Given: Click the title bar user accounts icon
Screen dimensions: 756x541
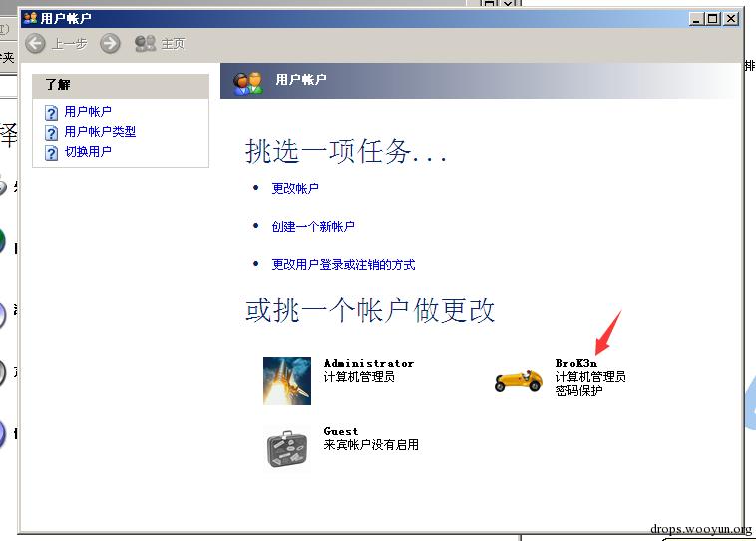Looking at the screenshot, I should click(x=30, y=18).
